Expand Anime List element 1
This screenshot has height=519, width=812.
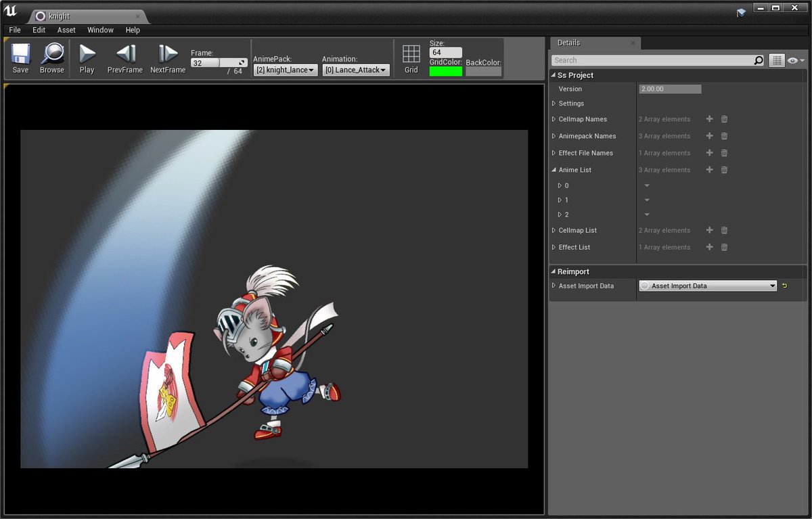pyautogui.click(x=560, y=200)
